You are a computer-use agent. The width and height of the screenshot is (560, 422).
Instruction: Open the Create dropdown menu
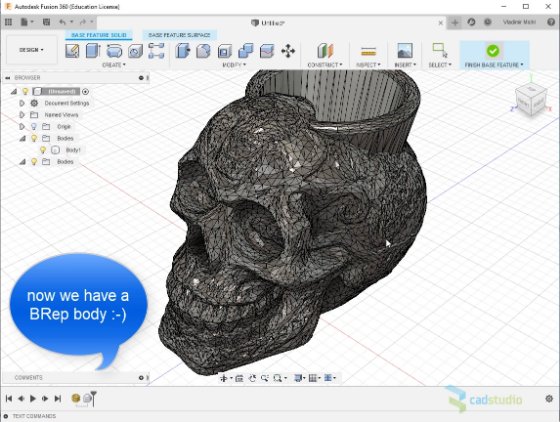pyautogui.click(x=114, y=65)
